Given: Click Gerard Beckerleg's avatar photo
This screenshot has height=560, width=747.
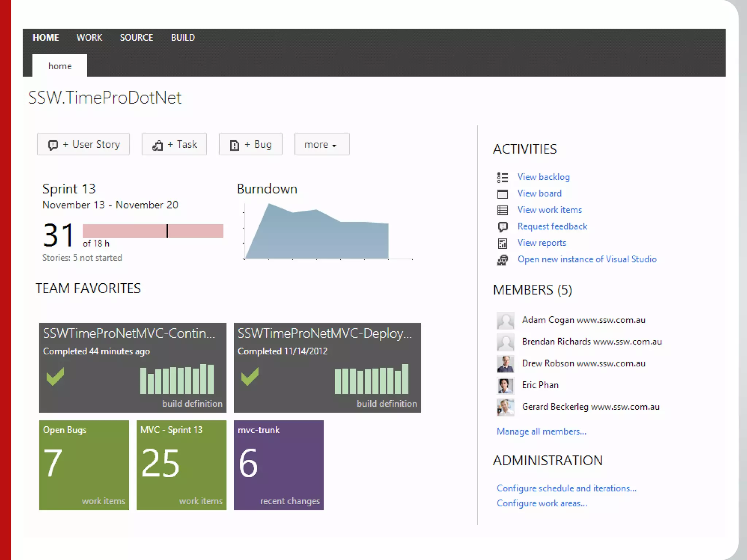Looking at the screenshot, I should pos(505,407).
